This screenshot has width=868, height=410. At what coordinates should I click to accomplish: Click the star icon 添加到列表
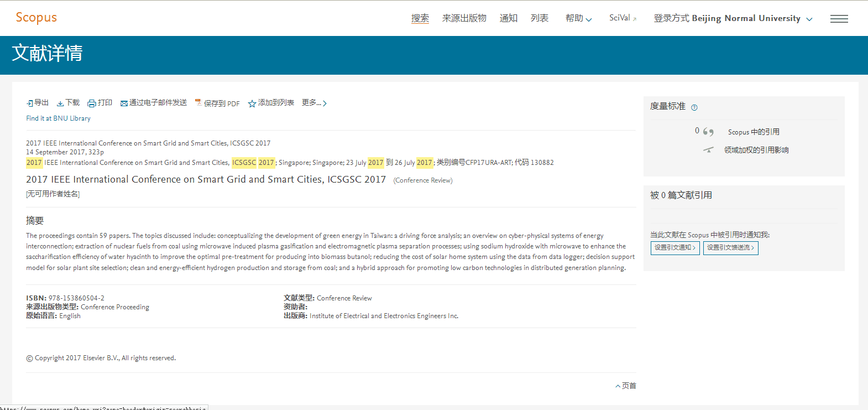coord(252,103)
